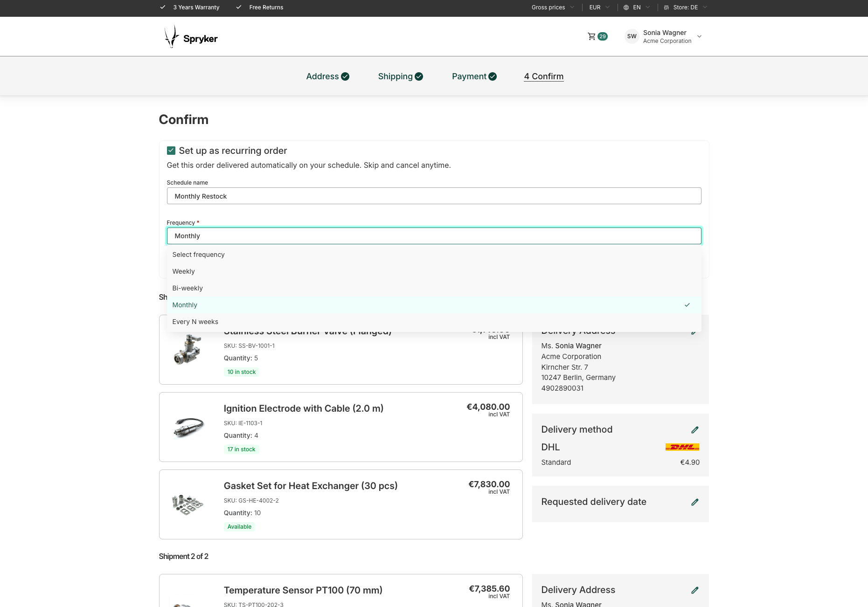The height and width of the screenshot is (607, 868).
Task: Click the Payment step checkmark icon
Action: click(493, 76)
